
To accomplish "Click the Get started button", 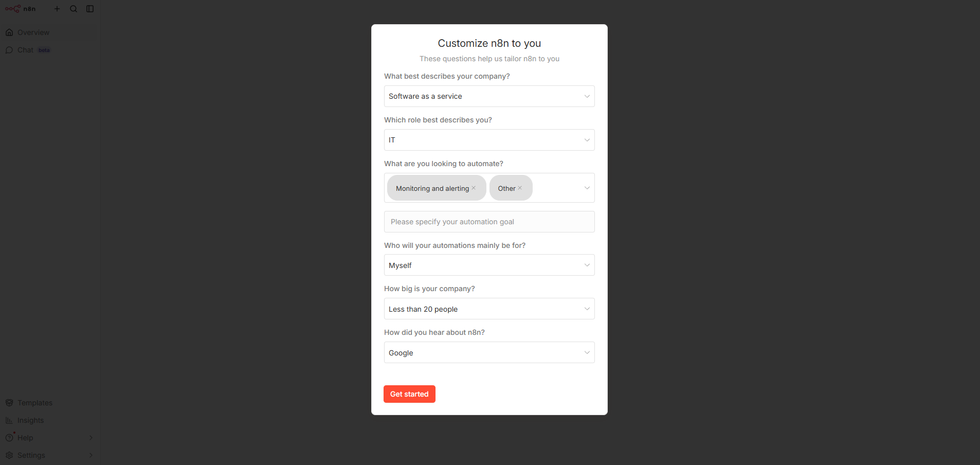I will [409, 394].
